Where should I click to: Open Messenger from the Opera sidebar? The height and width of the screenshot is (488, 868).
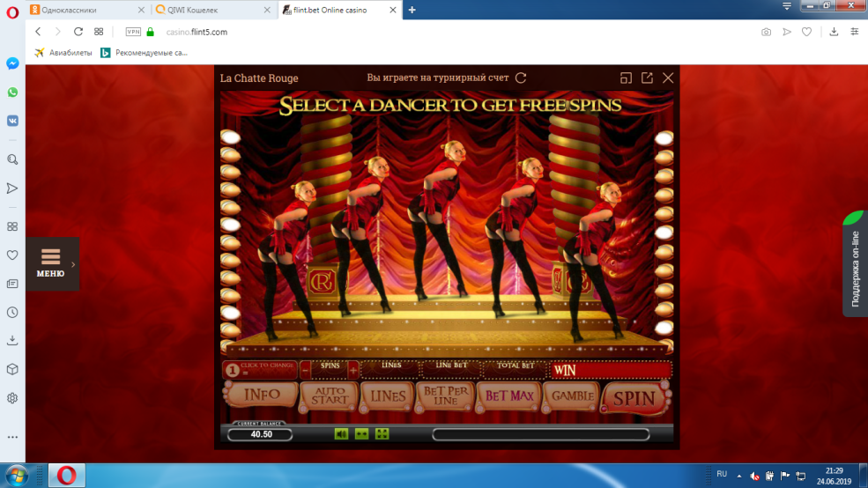click(x=12, y=63)
